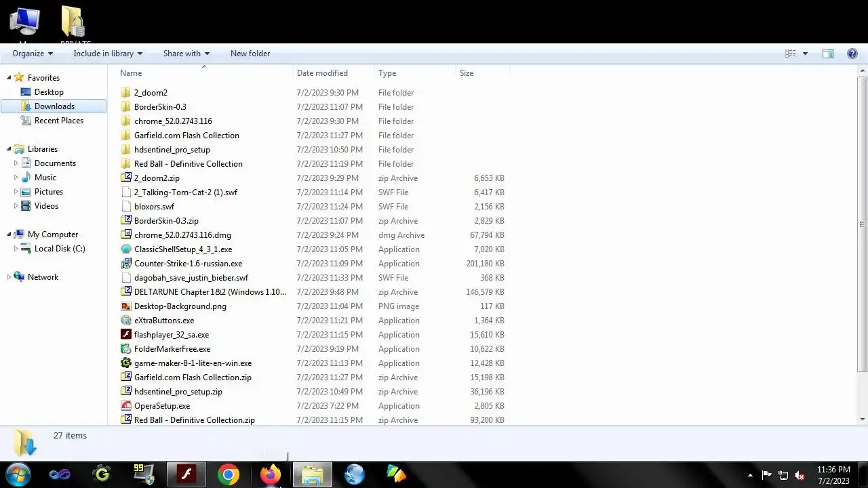Select Garfield.com Flash Collection.zip file name
Viewport: 868px width, 488px height.
point(193,378)
